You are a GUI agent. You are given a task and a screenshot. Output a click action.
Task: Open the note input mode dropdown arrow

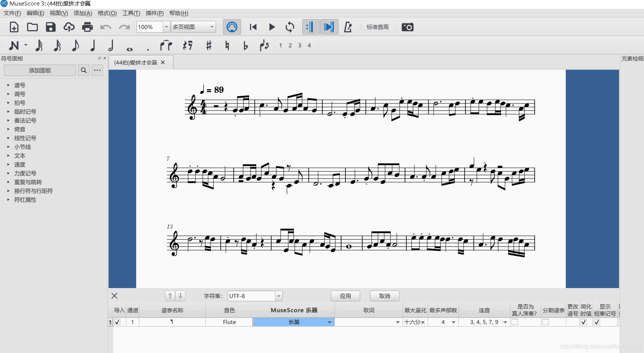(26, 46)
